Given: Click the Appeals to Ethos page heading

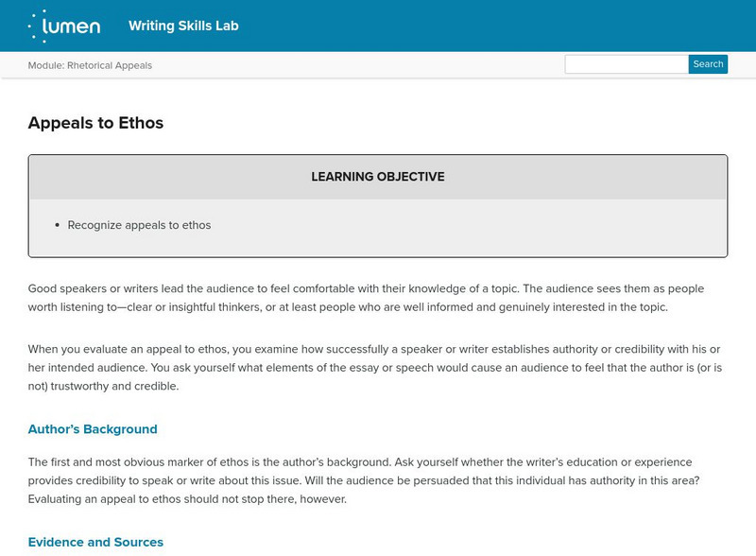Looking at the screenshot, I should tap(95, 123).
